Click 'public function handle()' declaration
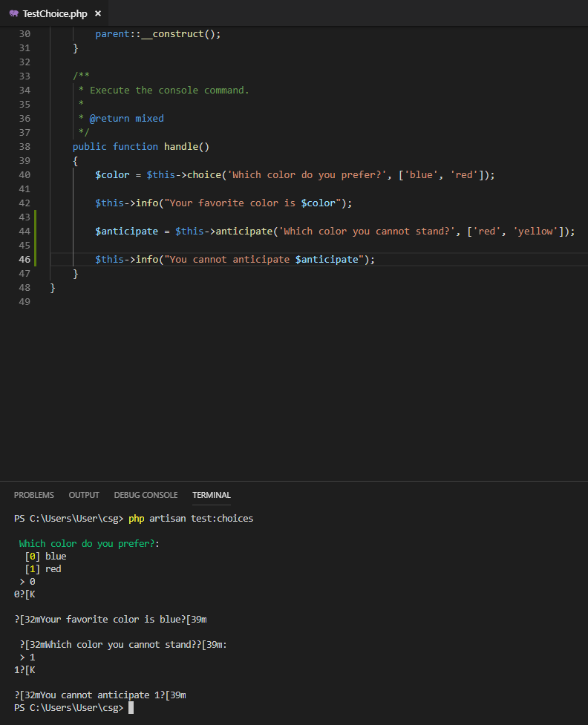Image resolution: width=588 pixels, height=725 pixels. tap(141, 147)
